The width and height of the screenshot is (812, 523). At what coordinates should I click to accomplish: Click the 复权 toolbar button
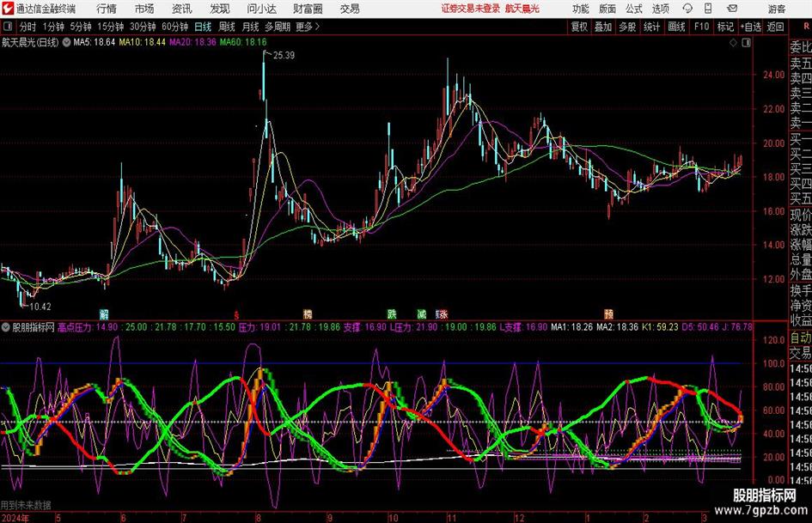[x=579, y=27]
